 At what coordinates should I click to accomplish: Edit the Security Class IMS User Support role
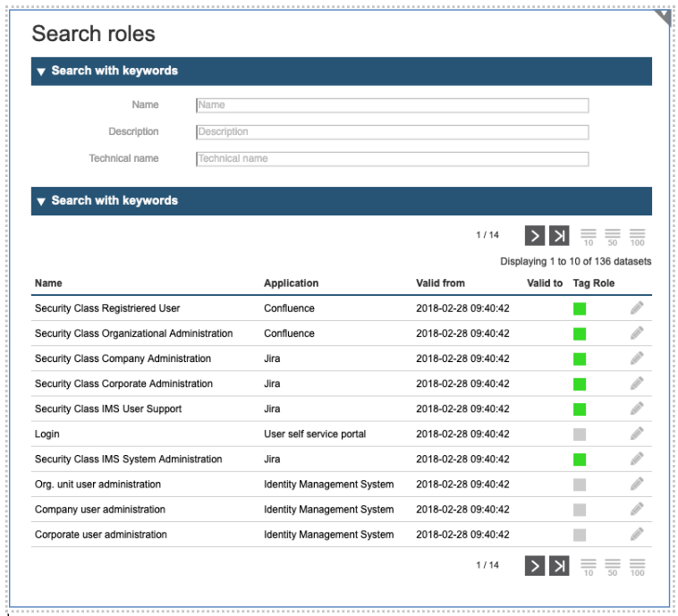637,409
